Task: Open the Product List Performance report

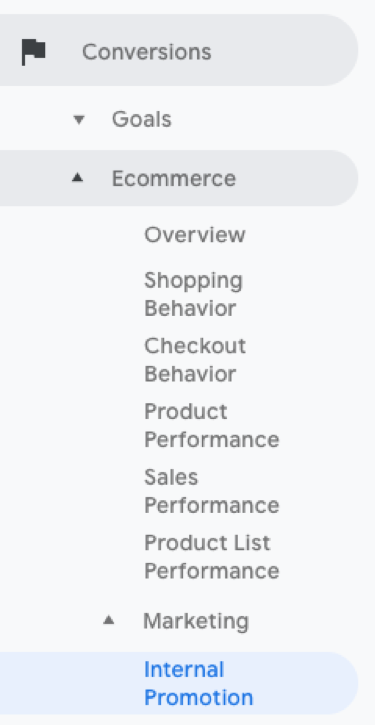Action: 212,557
